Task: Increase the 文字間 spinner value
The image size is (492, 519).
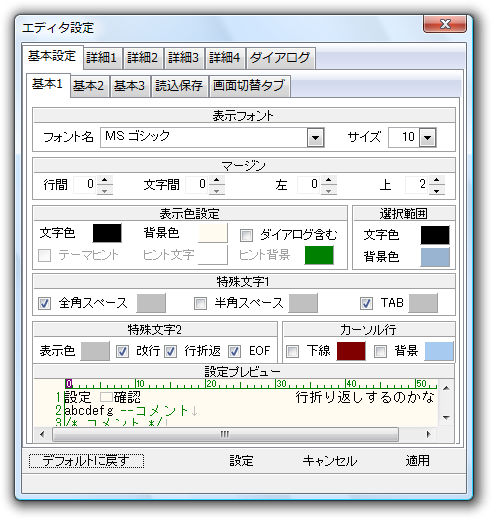Action: point(217,180)
